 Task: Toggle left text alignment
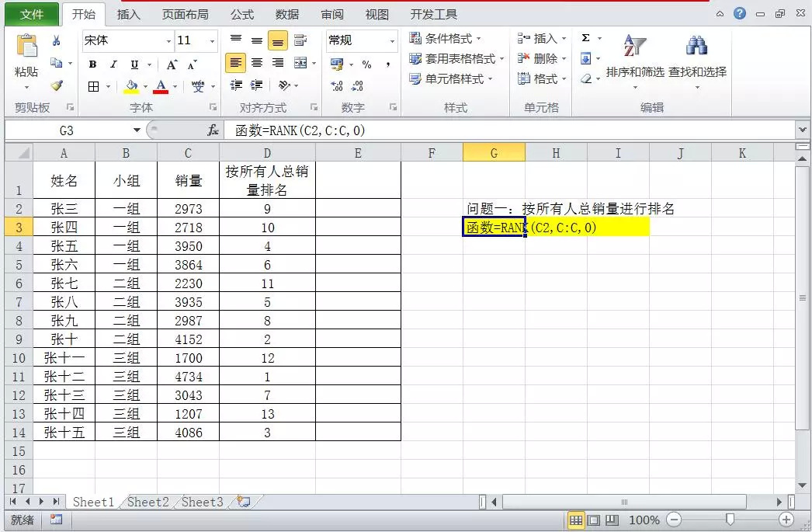(x=236, y=63)
